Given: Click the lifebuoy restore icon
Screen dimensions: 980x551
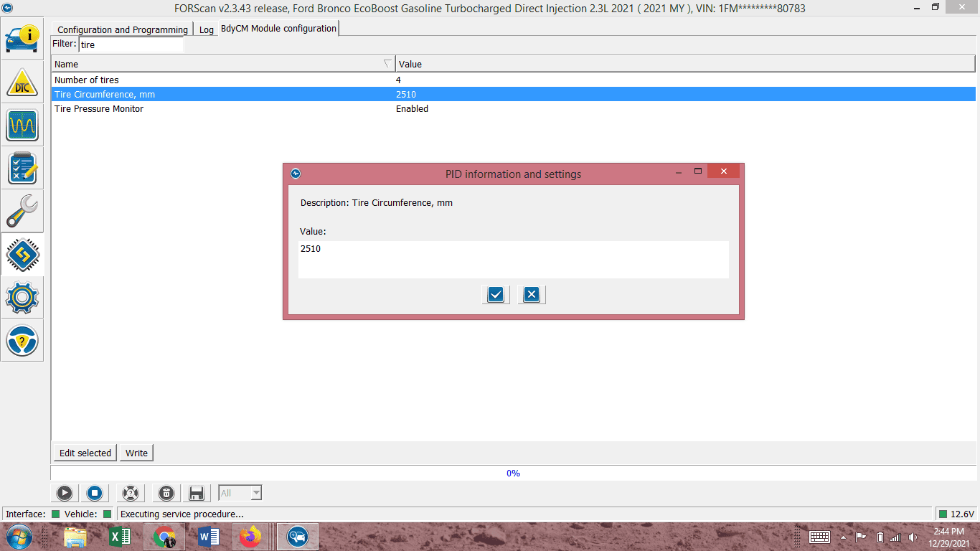Looking at the screenshot, I should coord(130,493).
